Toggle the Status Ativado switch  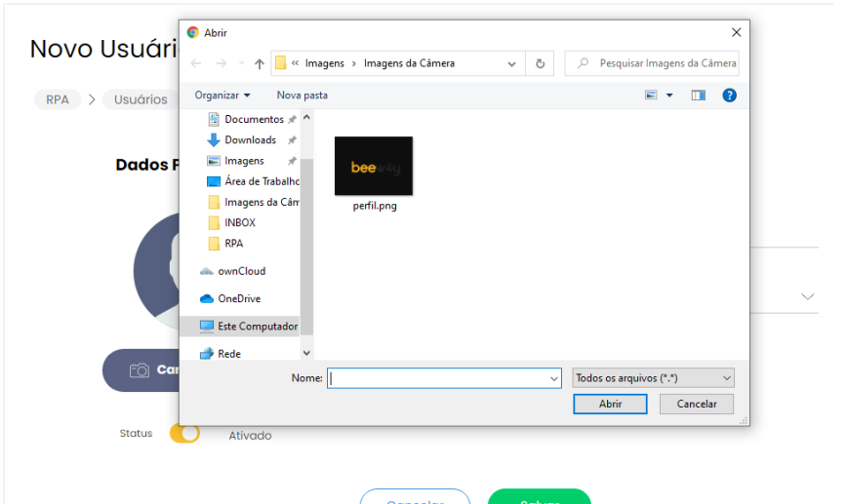(184, 433)
